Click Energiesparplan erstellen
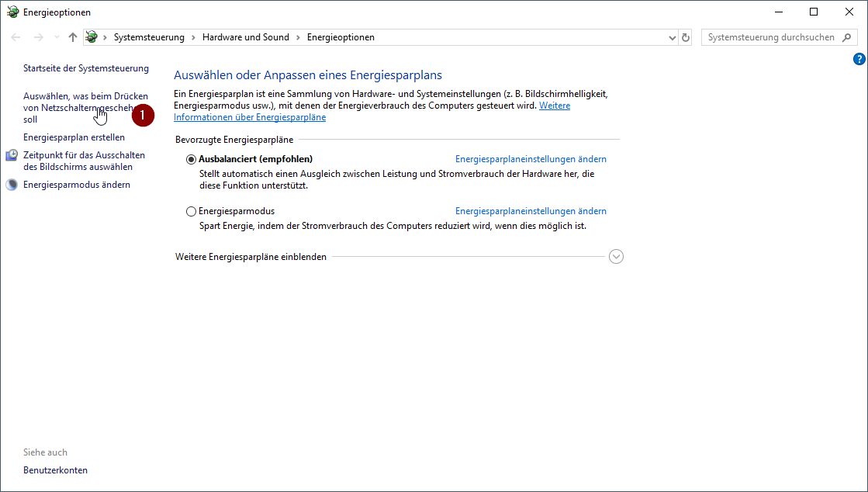 coord(74,137)
